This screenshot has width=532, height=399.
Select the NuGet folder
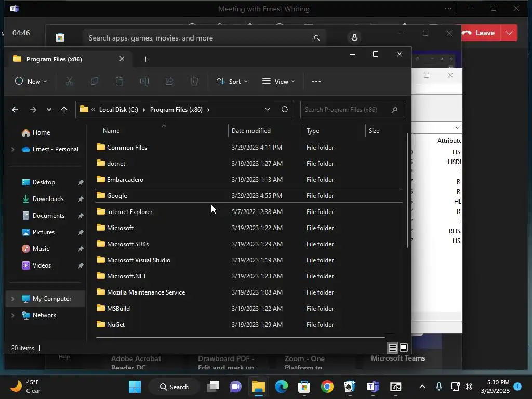click(116, 324)
